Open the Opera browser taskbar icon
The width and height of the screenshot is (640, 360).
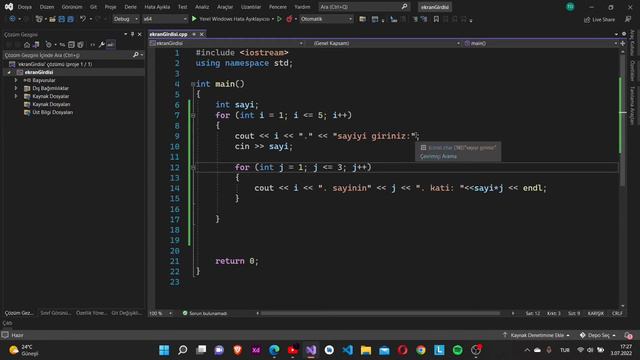coord(402,350)
